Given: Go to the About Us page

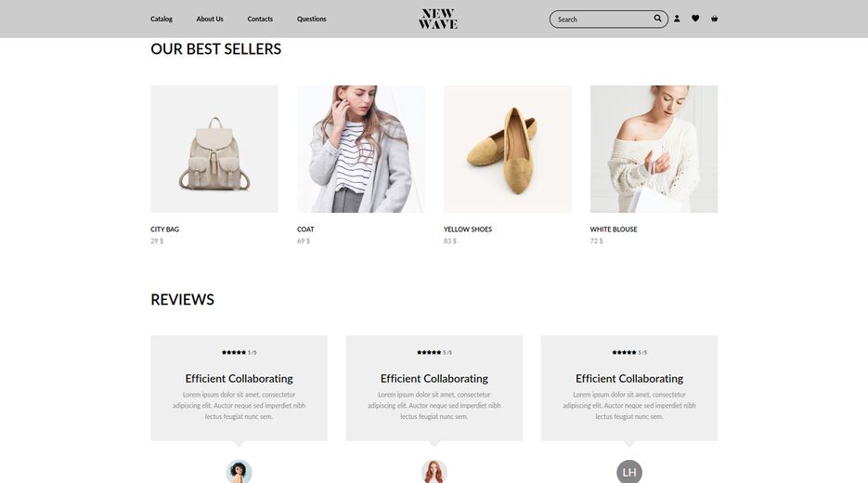Looking at the screenshot, I should coord(210,19).
